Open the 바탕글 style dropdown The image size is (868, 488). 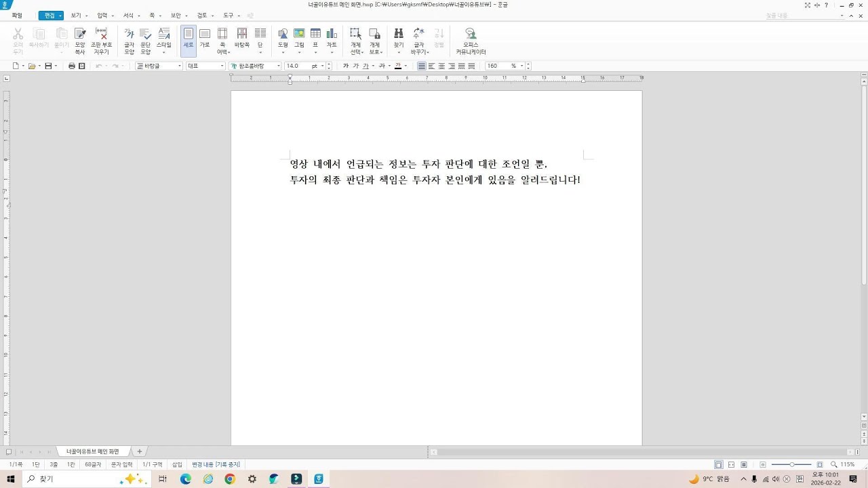(x=180, y=66)
